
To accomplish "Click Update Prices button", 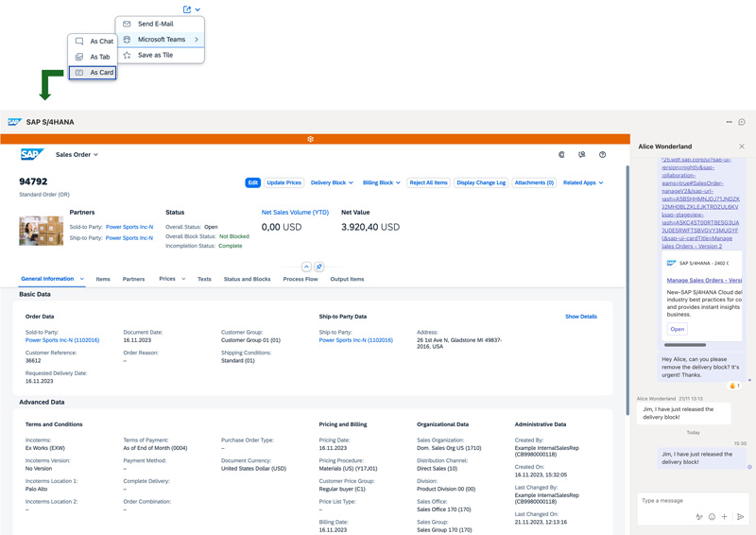I will click(284, 182).
